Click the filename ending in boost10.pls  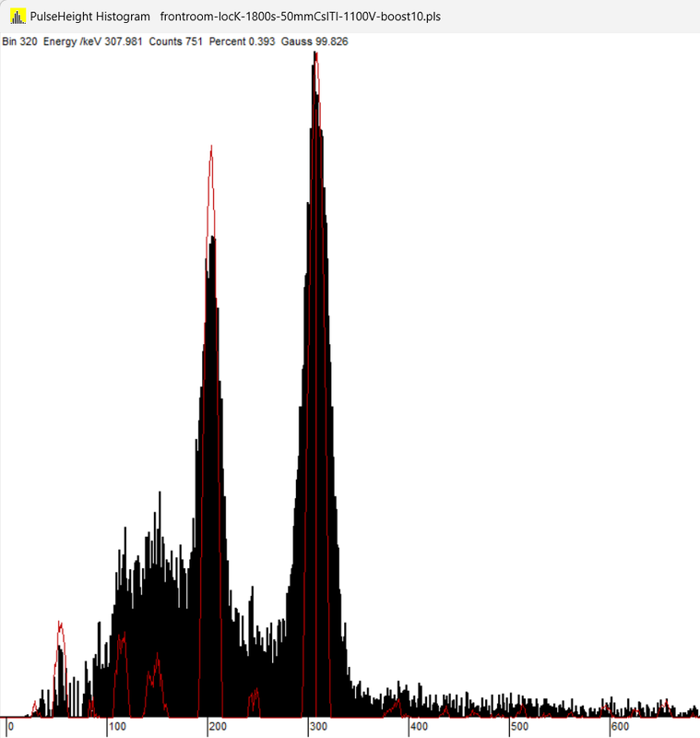pyautogui.click(x=300, y=17)
